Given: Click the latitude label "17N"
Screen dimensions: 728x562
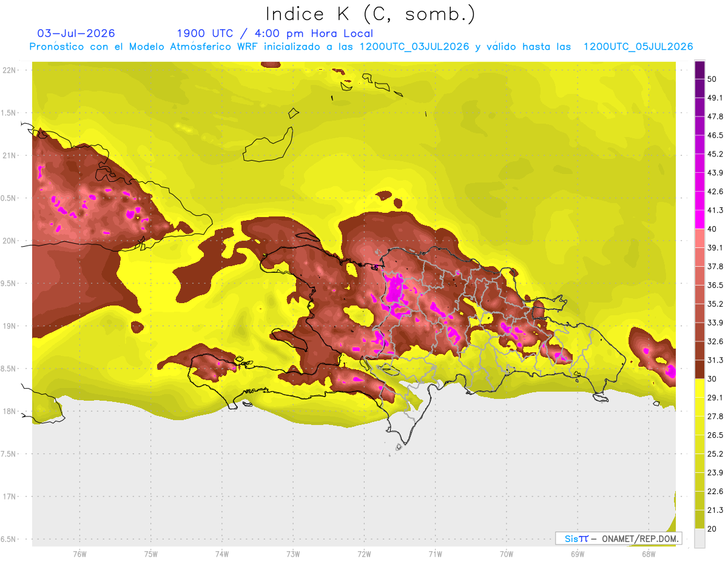Looking at the screenshot, I should tap(10, 497).
